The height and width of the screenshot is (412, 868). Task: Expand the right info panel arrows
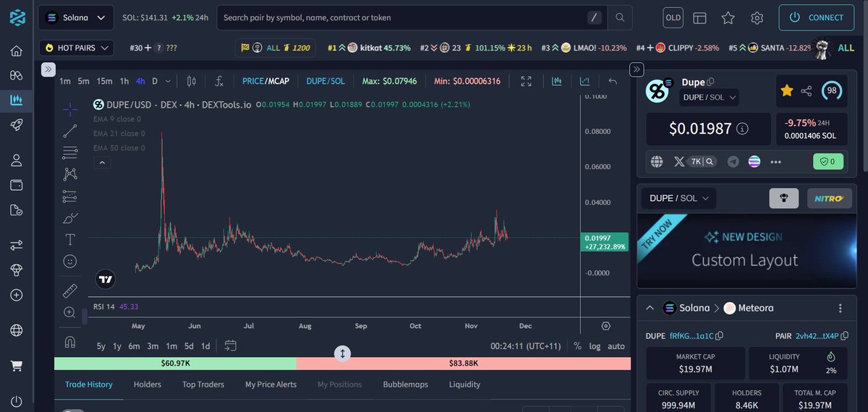coord(637,69)
